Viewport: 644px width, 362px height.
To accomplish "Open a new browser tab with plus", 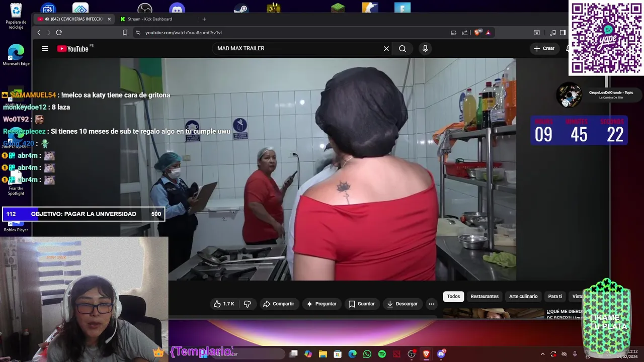I will 204,19.
